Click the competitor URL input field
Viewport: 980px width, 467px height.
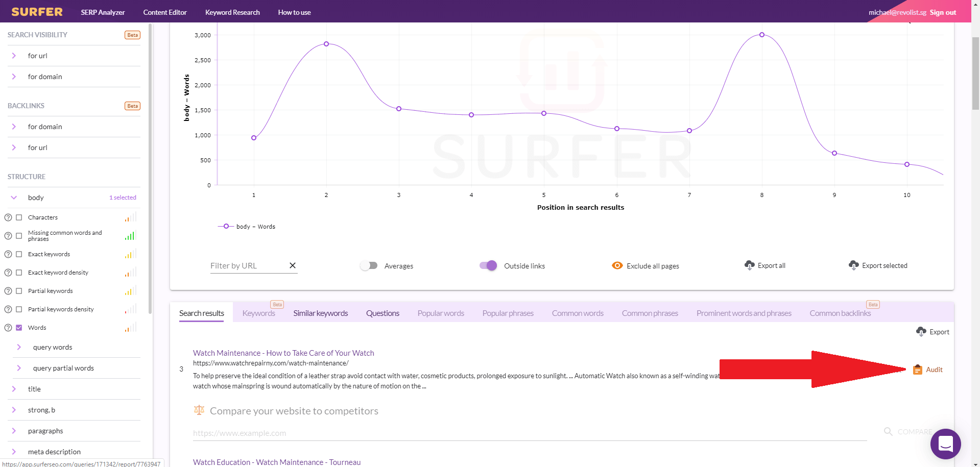530,433
